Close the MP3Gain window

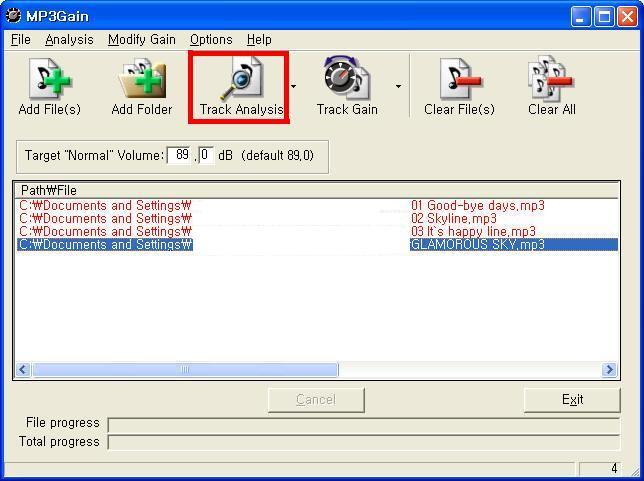point(628,17)
